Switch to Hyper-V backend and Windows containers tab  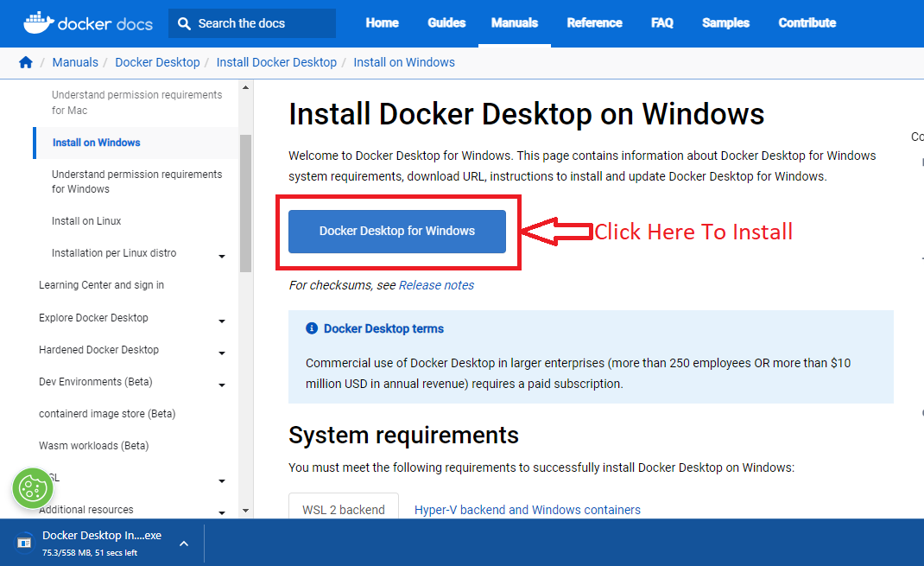pyautogui.click(x=527, y=510)
